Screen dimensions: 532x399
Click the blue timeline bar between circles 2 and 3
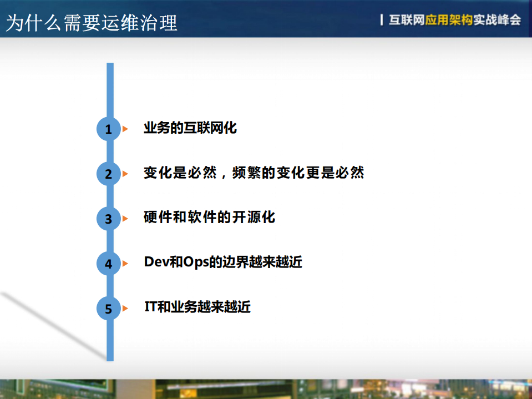pyautogui.click(x=110, y=195)
